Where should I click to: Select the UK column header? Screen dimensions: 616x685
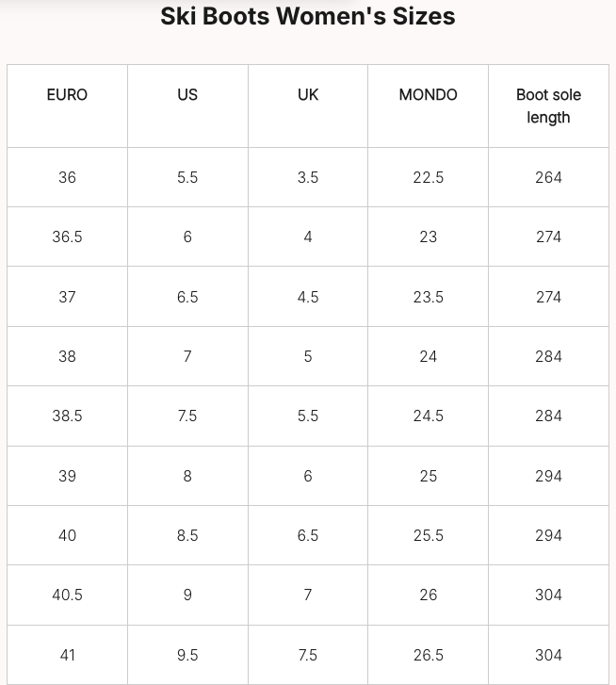(308, 95)
